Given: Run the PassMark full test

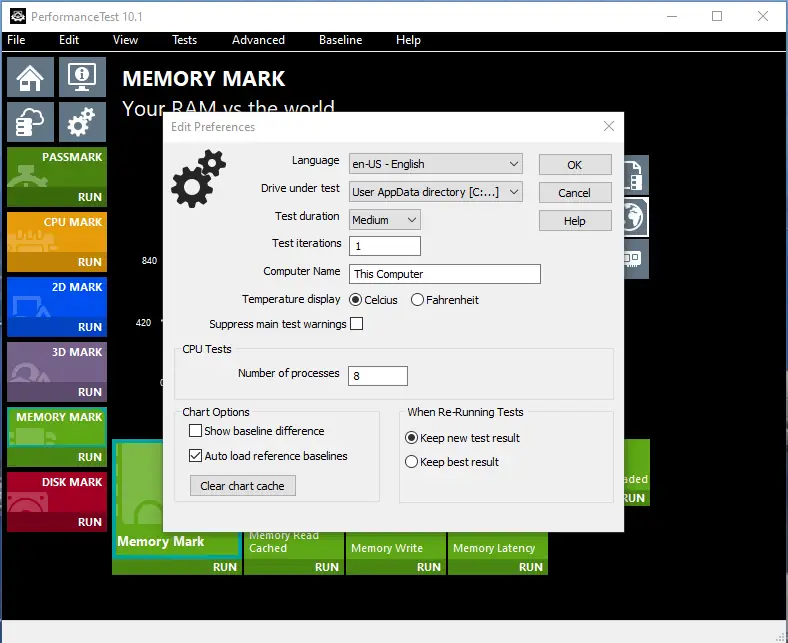Looking at the screenshot, I should coord(89,197).
